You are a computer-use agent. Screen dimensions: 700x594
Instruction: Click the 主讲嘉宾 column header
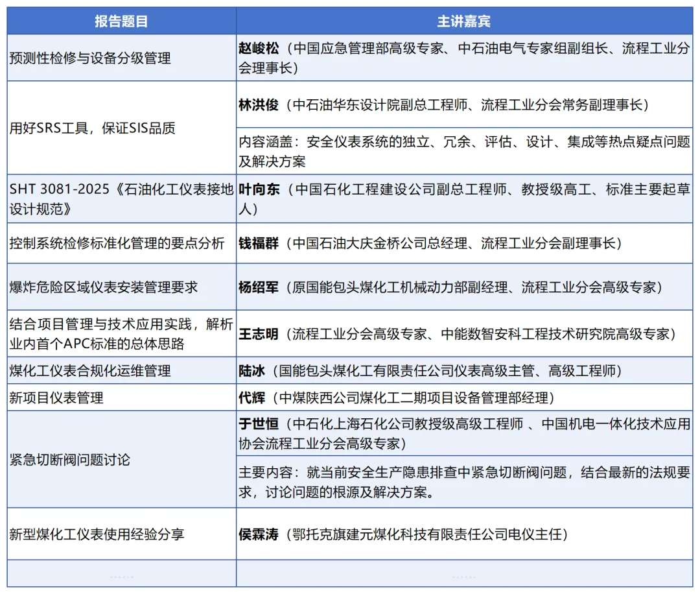[464, 21]
